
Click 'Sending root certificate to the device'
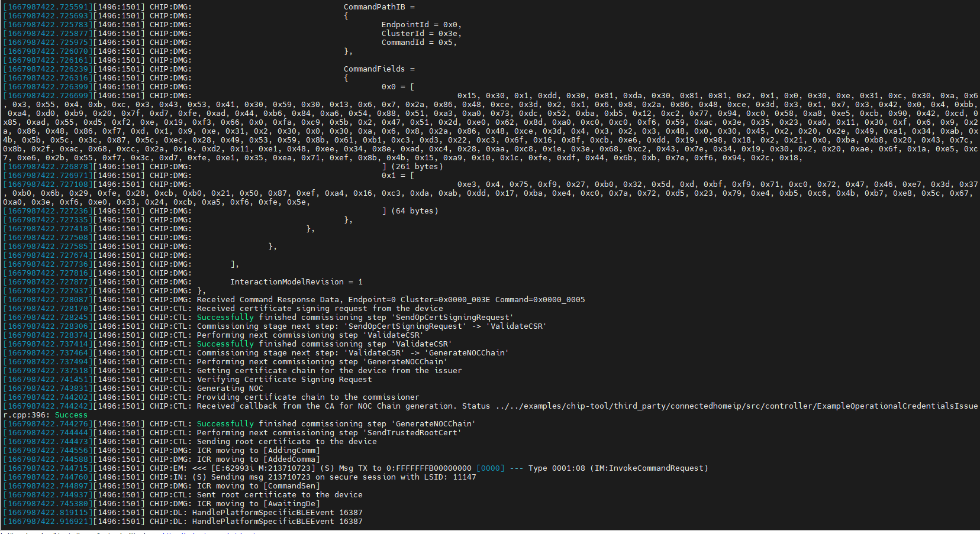[286, 442]
